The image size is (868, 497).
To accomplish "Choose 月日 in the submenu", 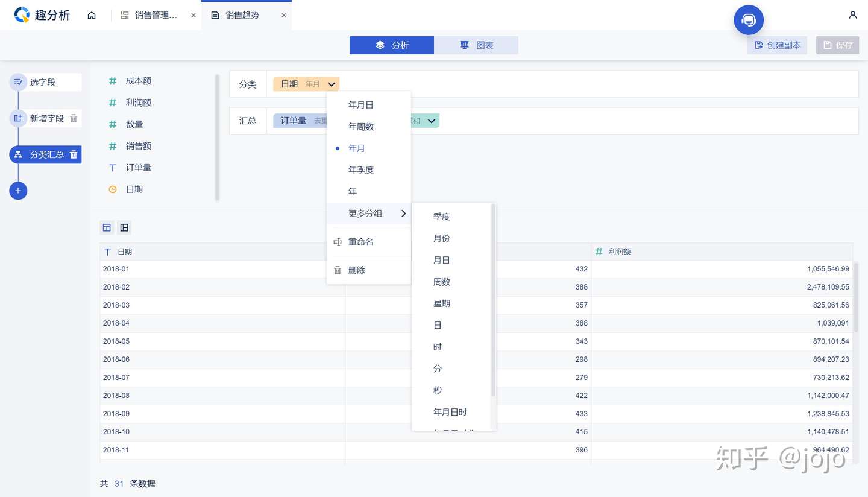I will pyautogui.click(x=451, y=260).
